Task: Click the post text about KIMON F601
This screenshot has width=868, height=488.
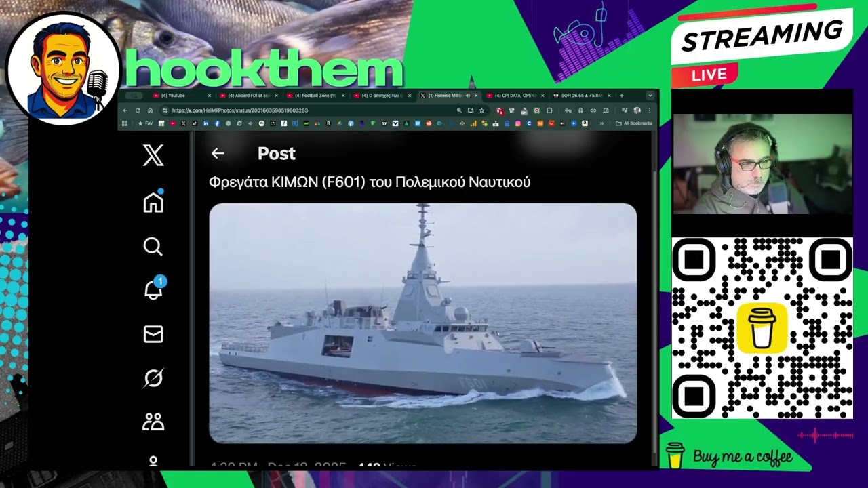Action: point(370,182)
